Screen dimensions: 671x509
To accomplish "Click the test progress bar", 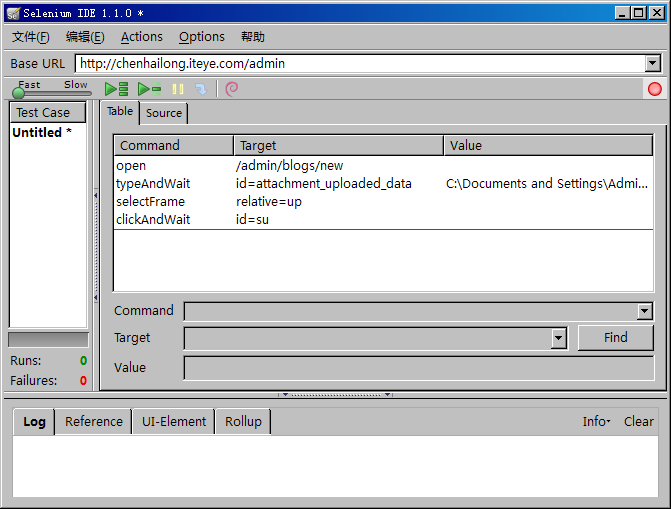I will [x=48, y=340].
